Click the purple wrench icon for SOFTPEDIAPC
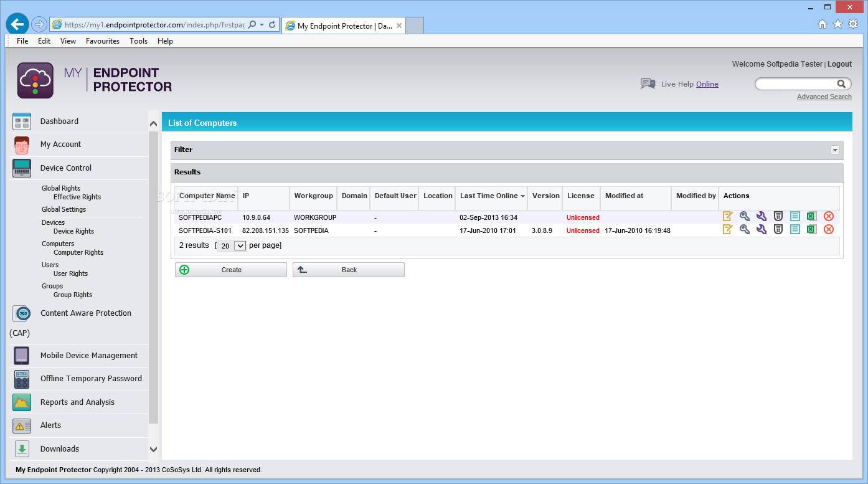 click(762, 217)
